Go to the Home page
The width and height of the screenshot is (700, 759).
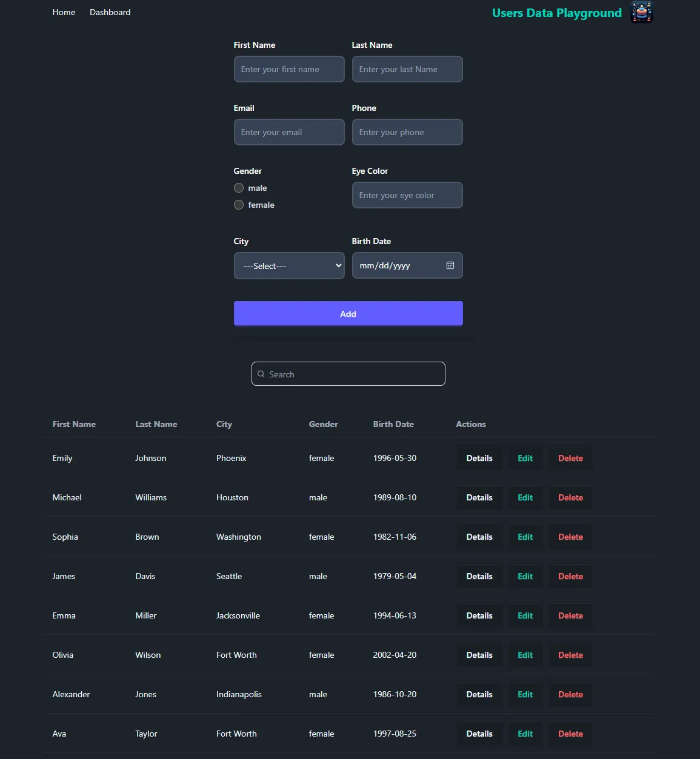64,12
